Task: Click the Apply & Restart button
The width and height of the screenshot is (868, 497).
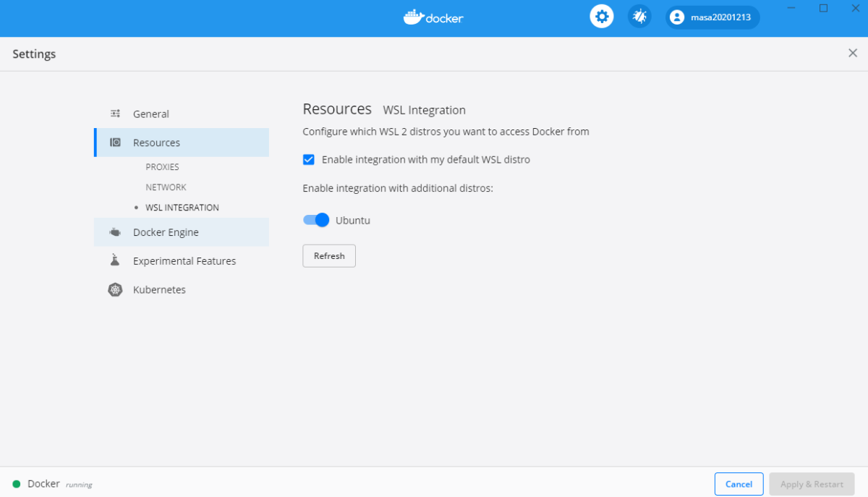Action: coord(812,484)
